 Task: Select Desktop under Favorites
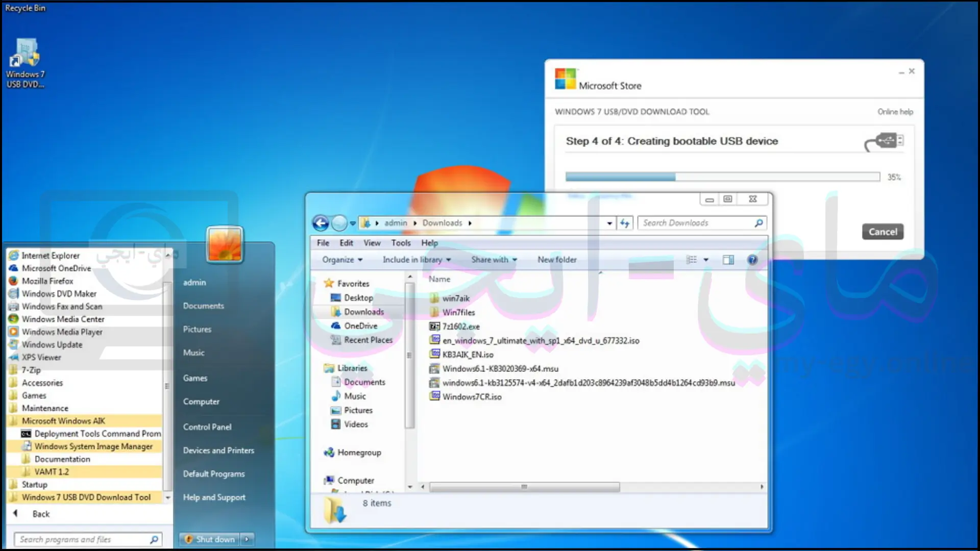pyautogui.click(x=352, y=297)
